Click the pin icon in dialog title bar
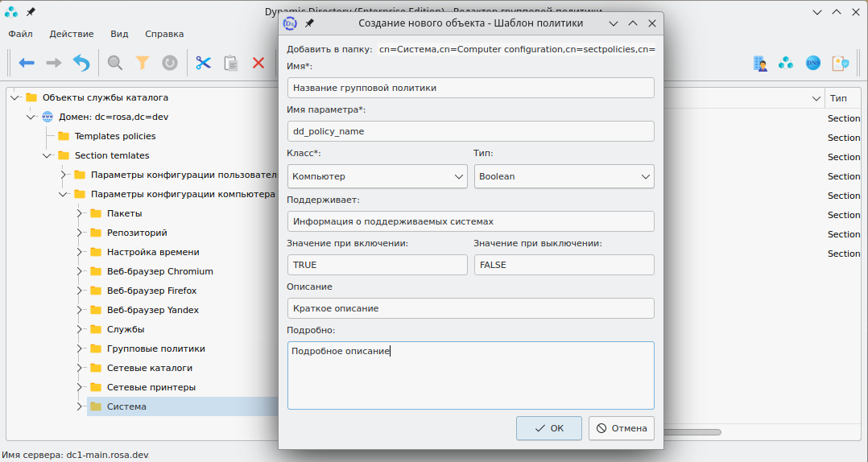This screenshot has width=868, height=462. coord(309,23)
